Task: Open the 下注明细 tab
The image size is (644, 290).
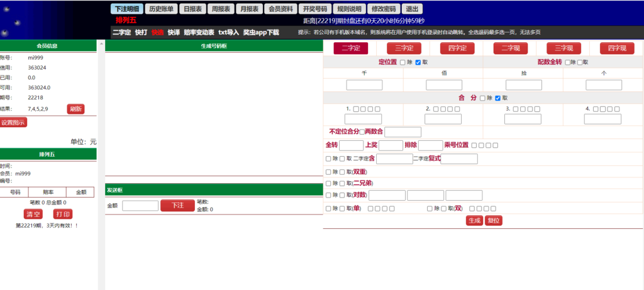Action: point(127,9)
